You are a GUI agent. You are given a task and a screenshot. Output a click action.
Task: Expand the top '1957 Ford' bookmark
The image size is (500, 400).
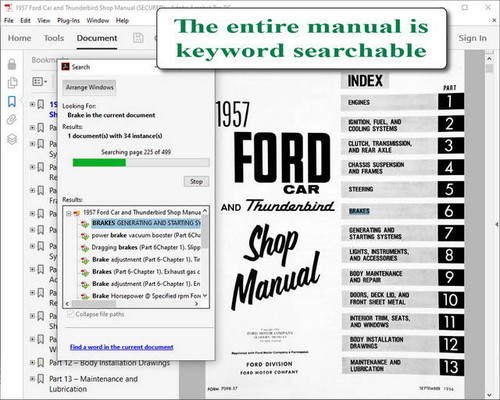[32, 104]
